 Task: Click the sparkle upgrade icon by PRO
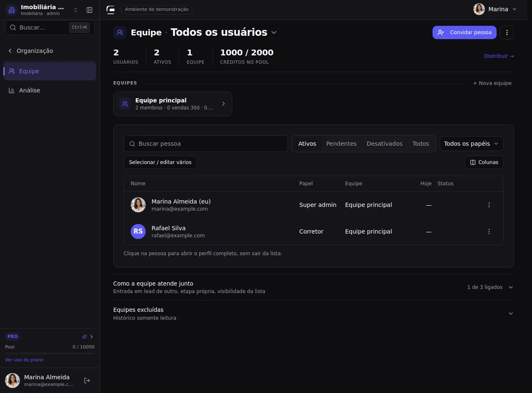(x=85, y=337)
